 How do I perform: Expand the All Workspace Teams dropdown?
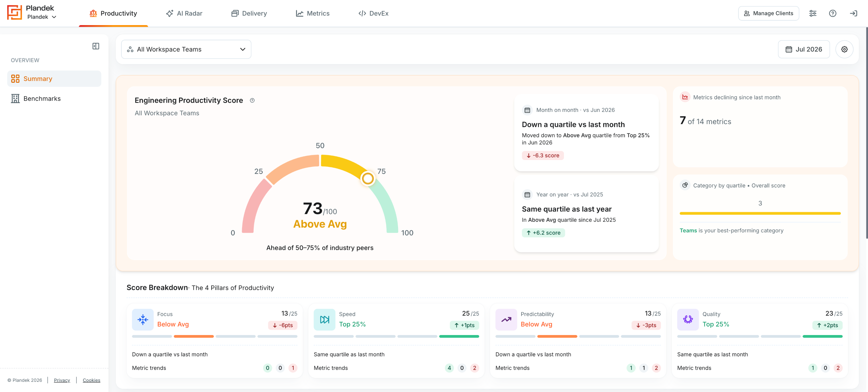[x=186, y=49]
